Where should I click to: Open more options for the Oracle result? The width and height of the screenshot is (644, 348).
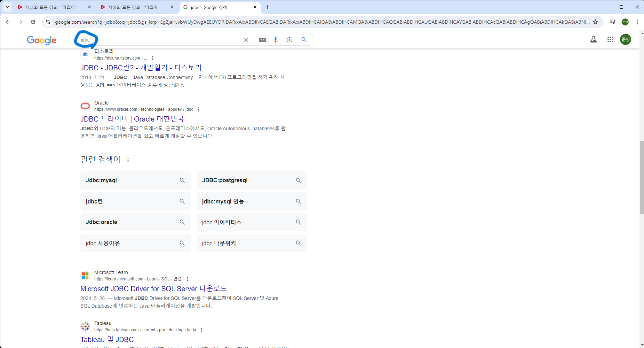(x=198, y=109)
